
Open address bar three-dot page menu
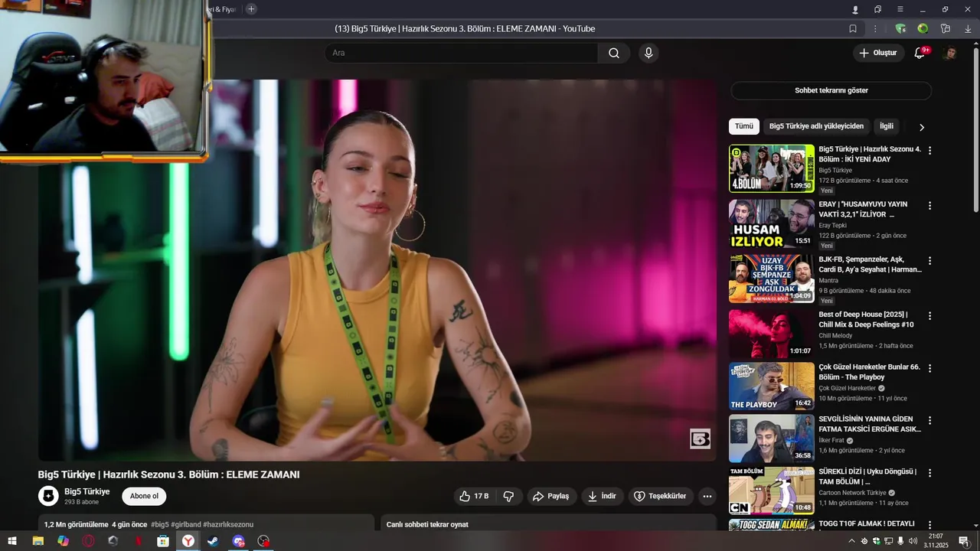(875, 28)
